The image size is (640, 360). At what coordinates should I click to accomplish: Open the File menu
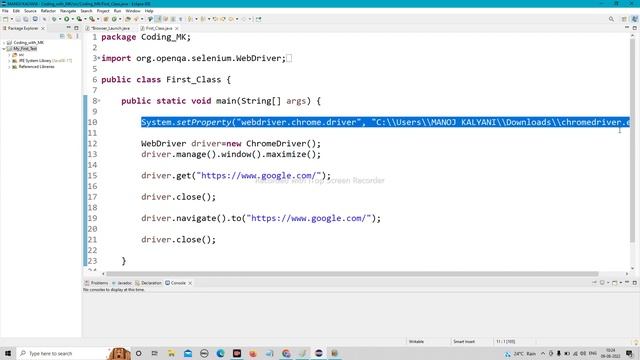(5, 11)
